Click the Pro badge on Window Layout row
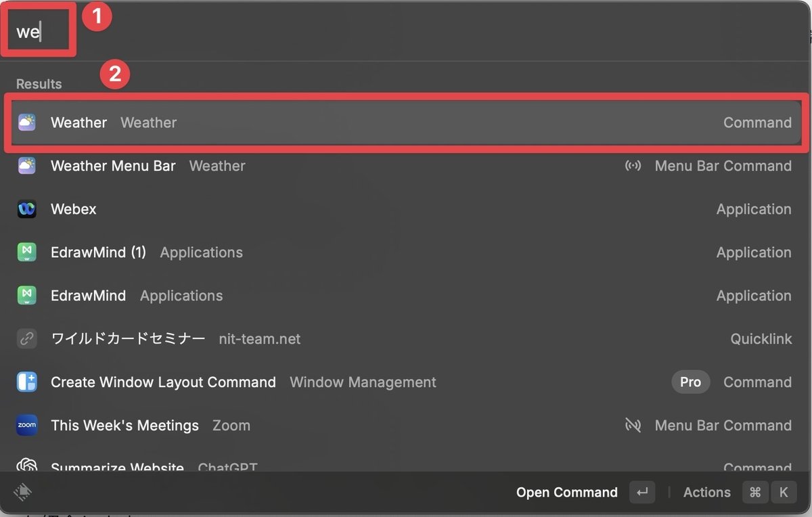The width and height of the screenshot is (812, 517). point(690,382)
